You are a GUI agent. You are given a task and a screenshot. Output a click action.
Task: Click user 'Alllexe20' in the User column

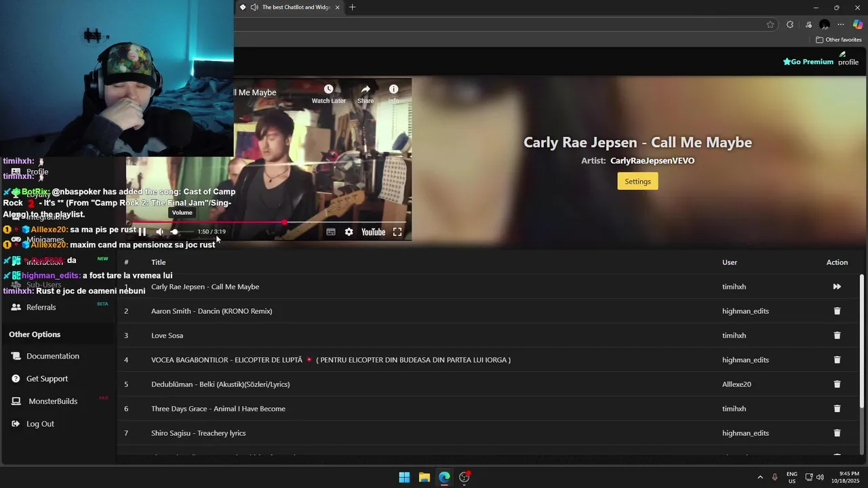pos(736,384)
